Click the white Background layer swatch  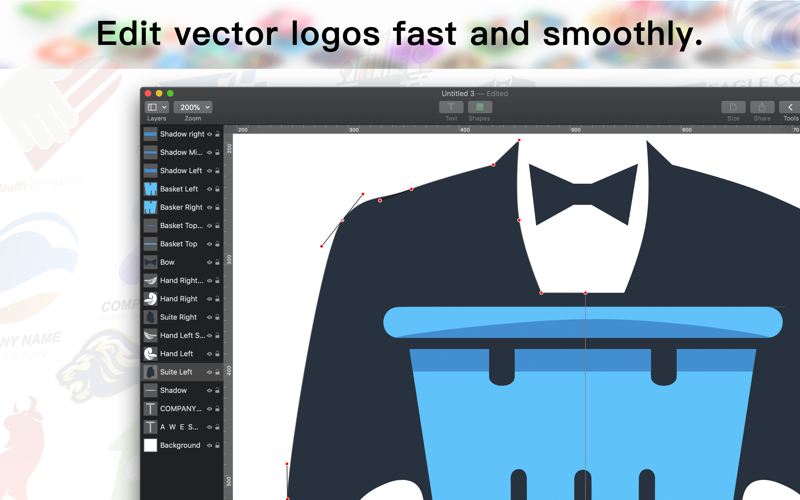coord(150,445)
